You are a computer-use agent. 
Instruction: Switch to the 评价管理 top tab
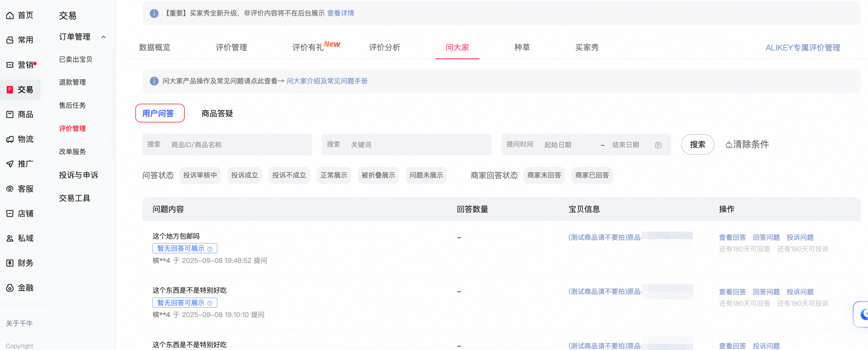point(231,47)
